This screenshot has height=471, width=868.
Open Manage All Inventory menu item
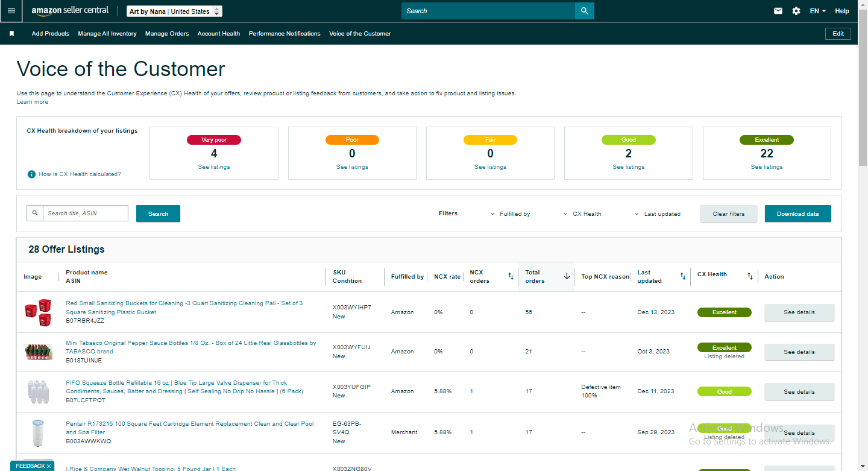(x=107, y=34)
